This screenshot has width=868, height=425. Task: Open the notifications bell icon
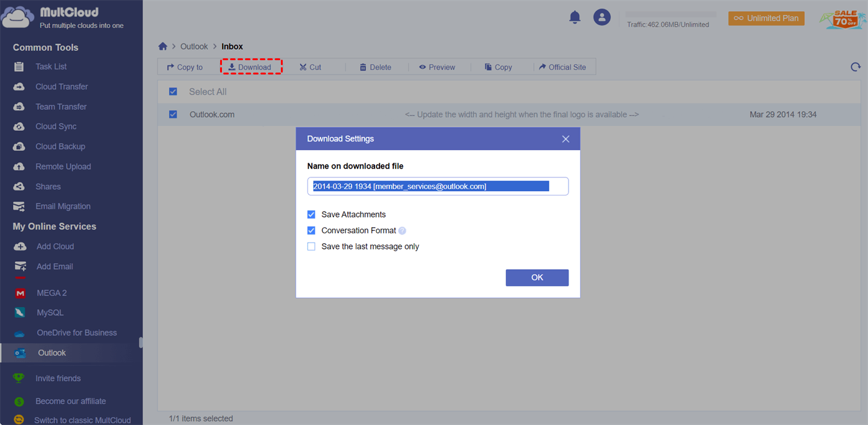[x=575, y=17]
